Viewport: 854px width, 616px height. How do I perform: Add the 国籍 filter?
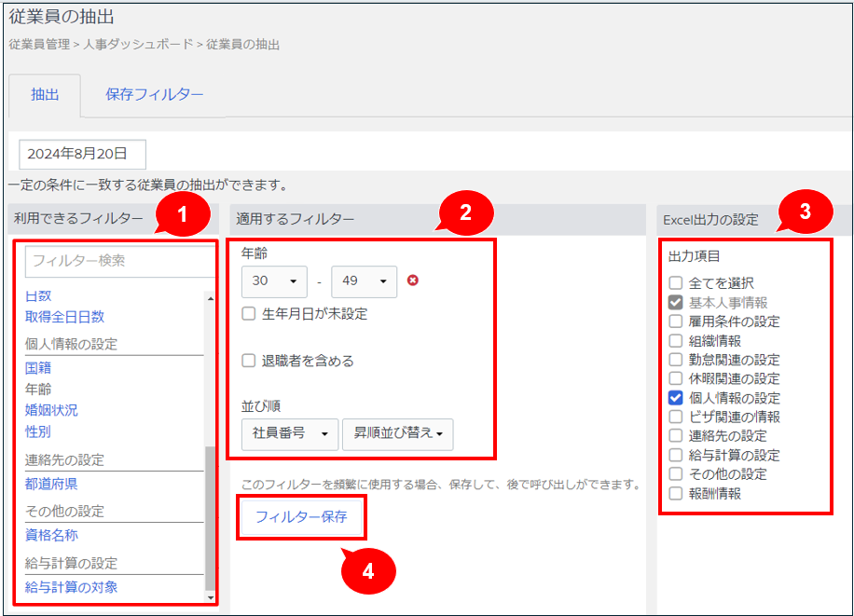click(x=38, y=368)
